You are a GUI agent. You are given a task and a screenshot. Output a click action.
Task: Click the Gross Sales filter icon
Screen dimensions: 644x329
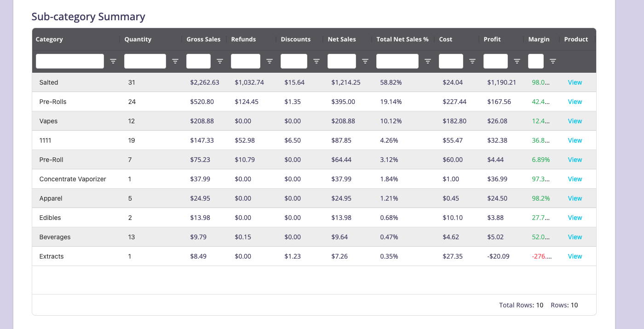[x=220, y=61]
